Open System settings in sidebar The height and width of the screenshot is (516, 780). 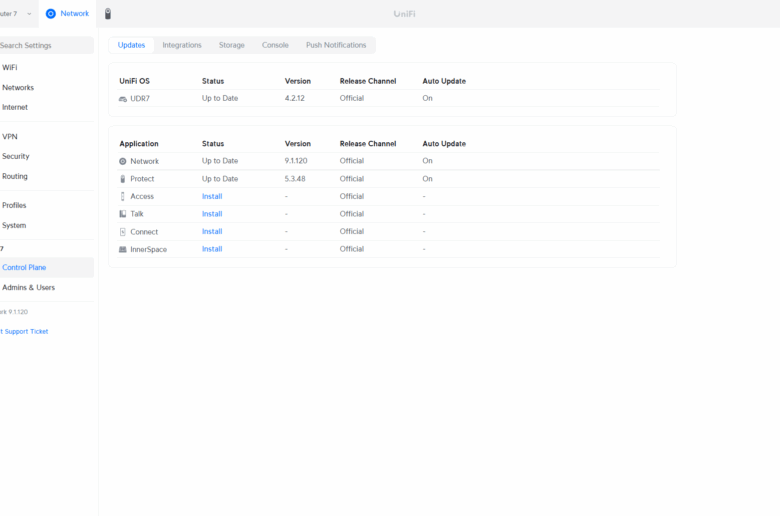tap(14, 225)
